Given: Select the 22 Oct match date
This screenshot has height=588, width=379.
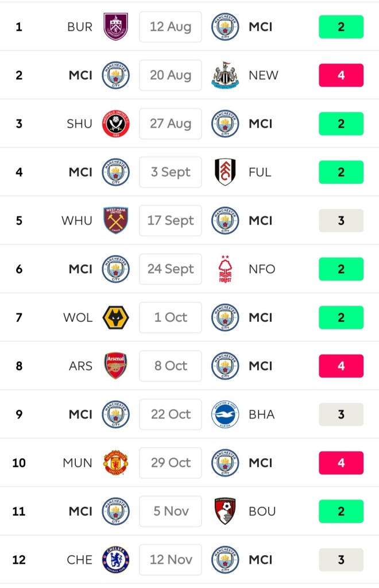Looking at the screenshot, I should tap(171, 414).
